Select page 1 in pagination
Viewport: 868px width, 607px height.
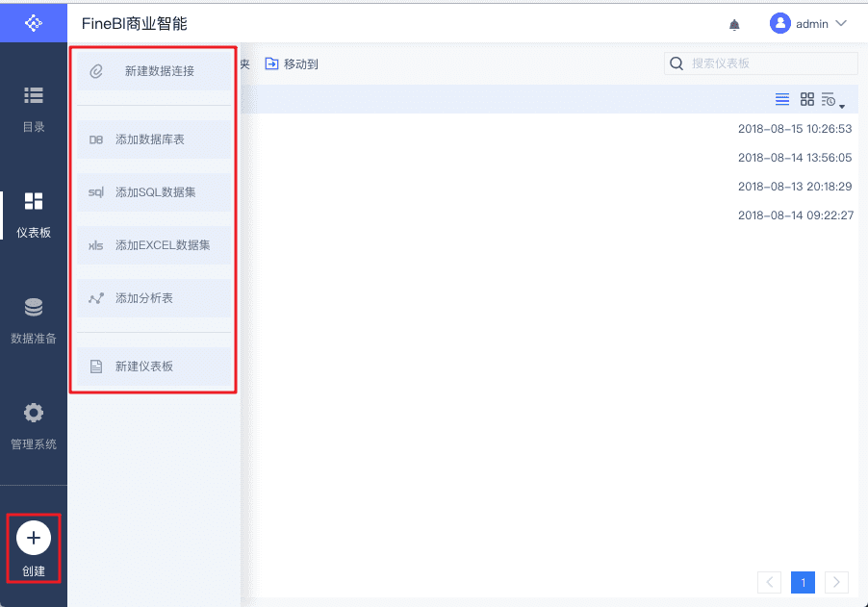point(803,582)
